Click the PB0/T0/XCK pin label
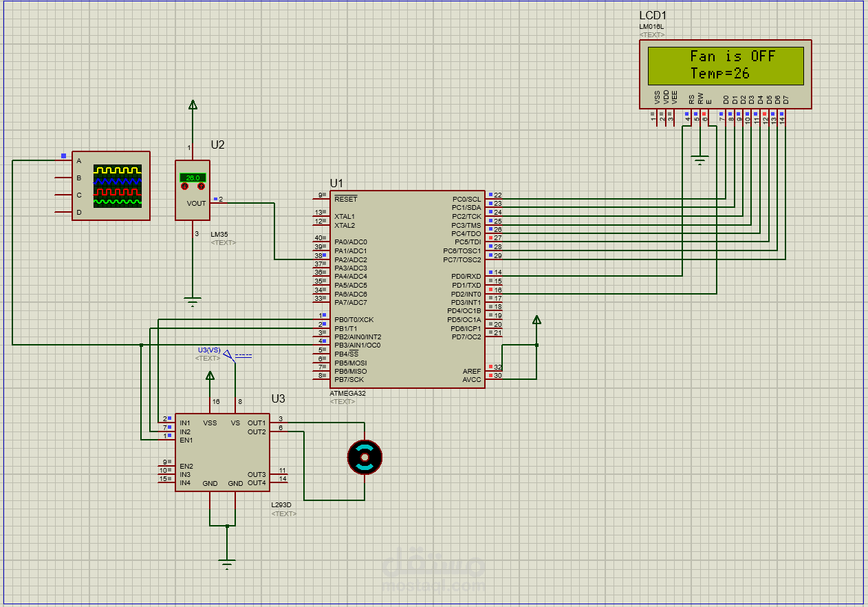The height and width of the screenshot is (607, 868). click(354, 320)
